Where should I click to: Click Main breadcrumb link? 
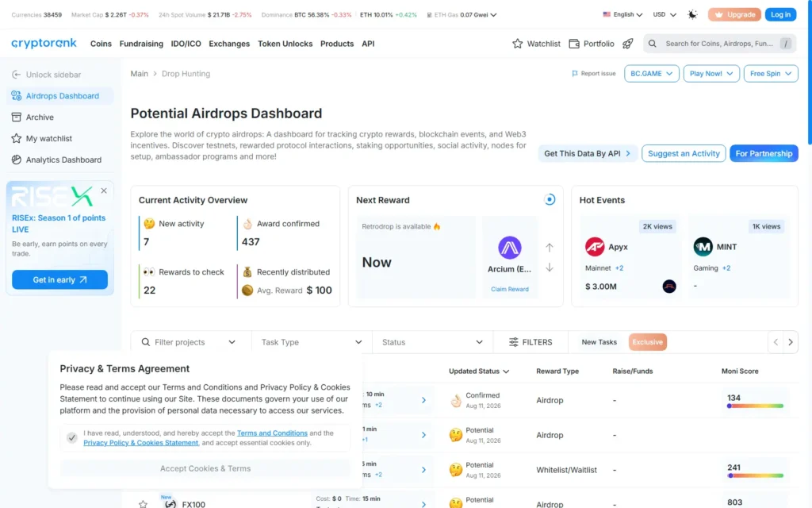(140, 74)
